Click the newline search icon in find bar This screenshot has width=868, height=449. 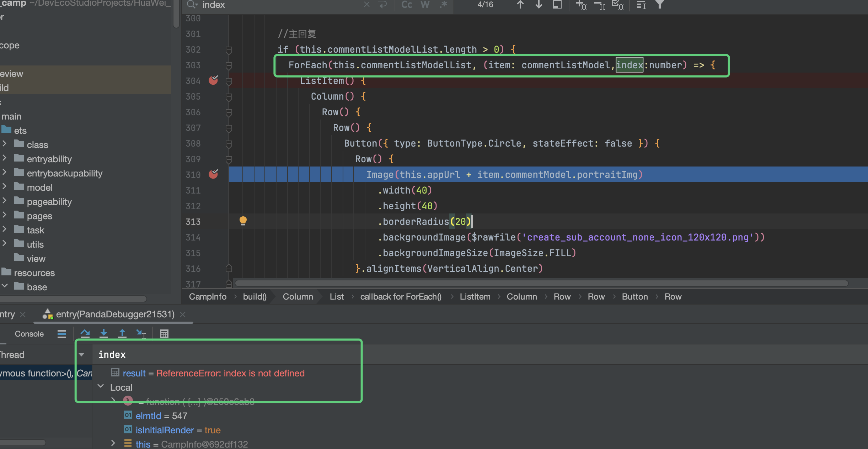382,5
